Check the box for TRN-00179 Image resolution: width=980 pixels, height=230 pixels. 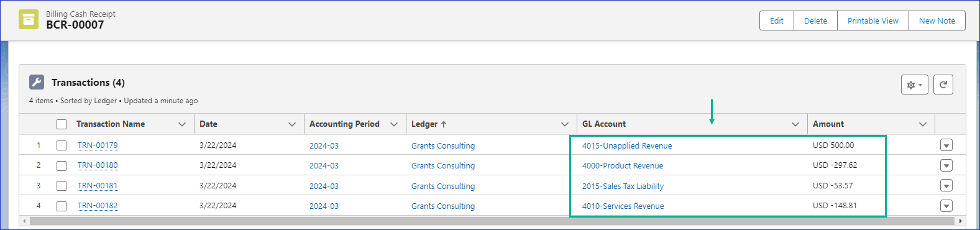62,145
